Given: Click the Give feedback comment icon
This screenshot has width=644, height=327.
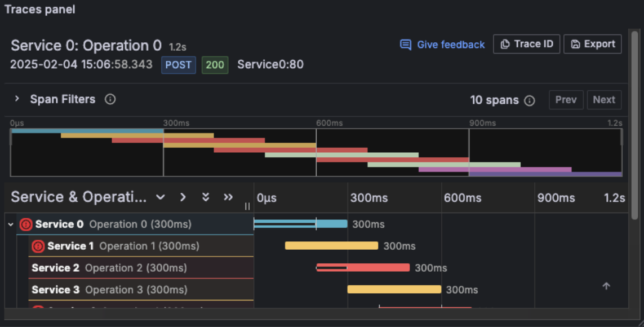Looking at the screenshot, I should coord(405,45).
